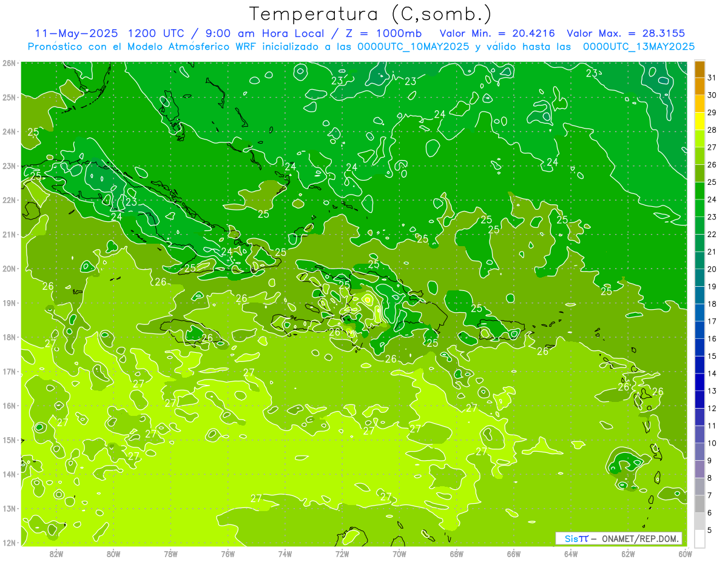This screenshot has height=562, width=728.
Task: Click the 20N latitude axis label
Action: pos(9,269)
